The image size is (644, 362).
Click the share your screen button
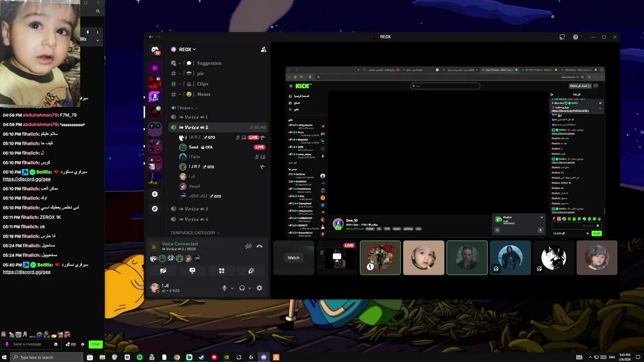click(192, 270)
